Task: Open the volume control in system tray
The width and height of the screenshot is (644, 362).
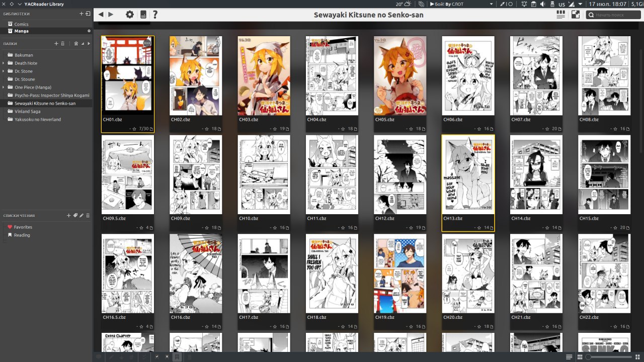Action: 542,4
